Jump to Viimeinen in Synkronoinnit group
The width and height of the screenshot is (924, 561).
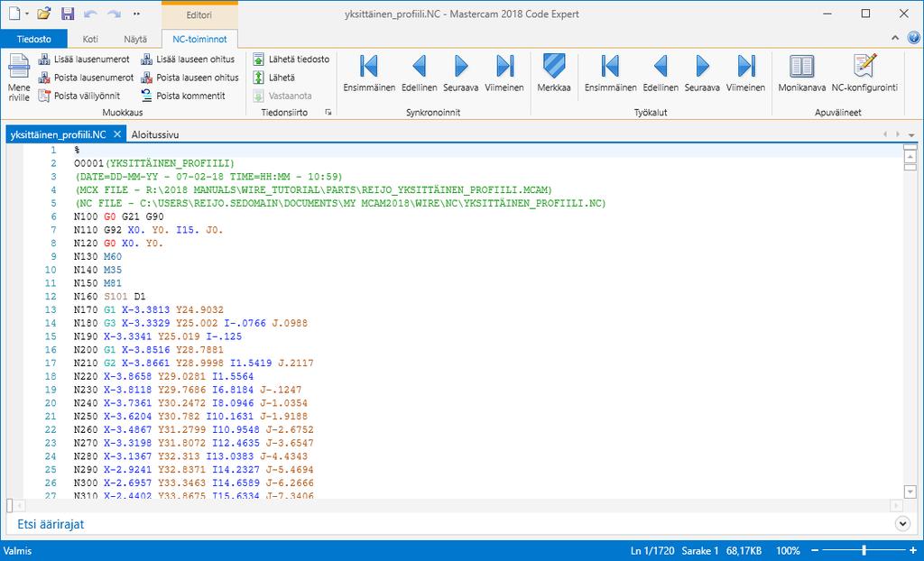click(x=504, y=73)
